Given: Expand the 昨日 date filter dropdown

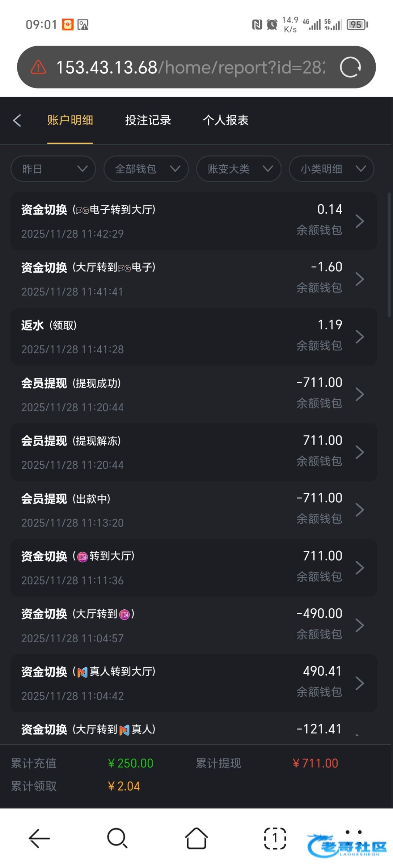Looking at the screenshot, I should 53,169.
